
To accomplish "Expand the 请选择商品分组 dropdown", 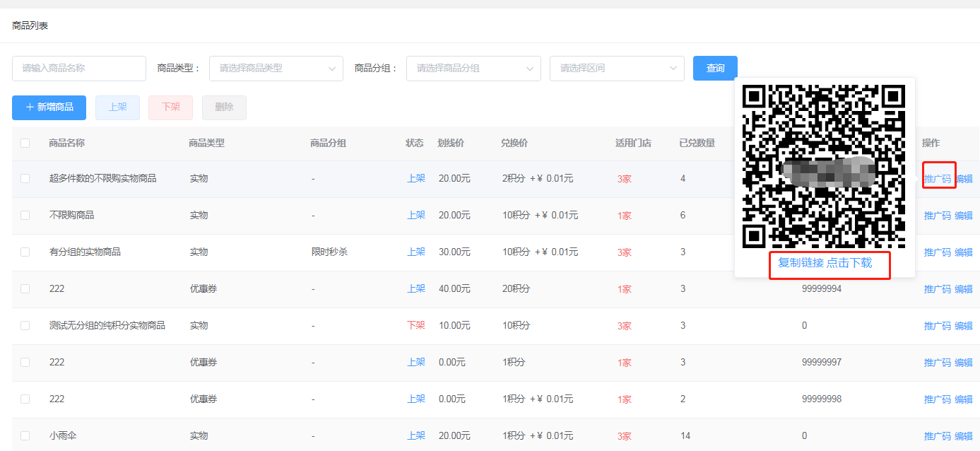I will (x=473, y=69).
